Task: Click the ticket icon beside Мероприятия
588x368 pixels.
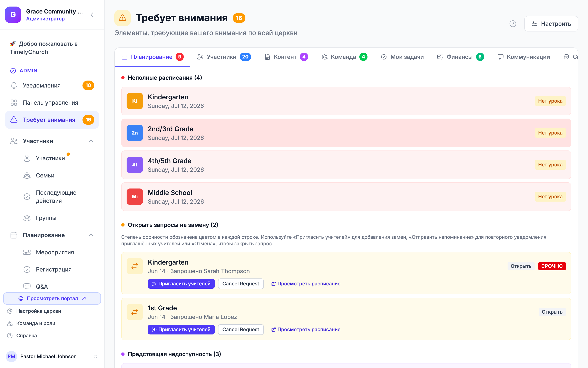Action: pyautogui.click(x=27, y=252)
